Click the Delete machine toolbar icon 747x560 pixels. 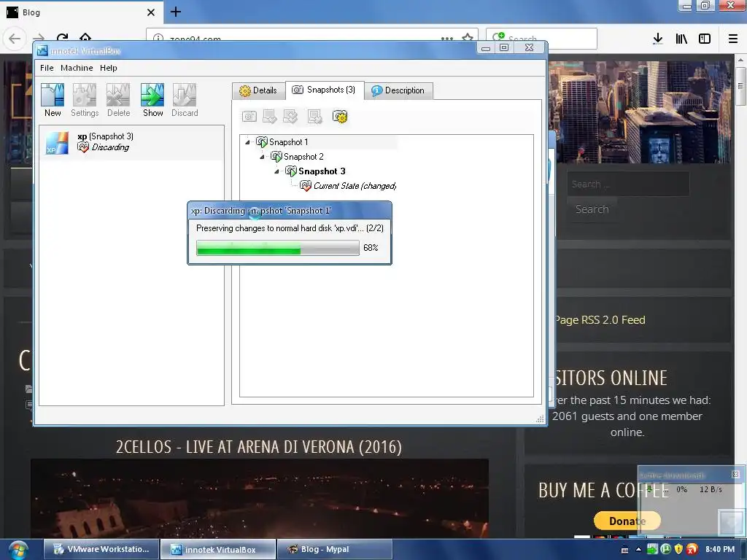[118, 100]
